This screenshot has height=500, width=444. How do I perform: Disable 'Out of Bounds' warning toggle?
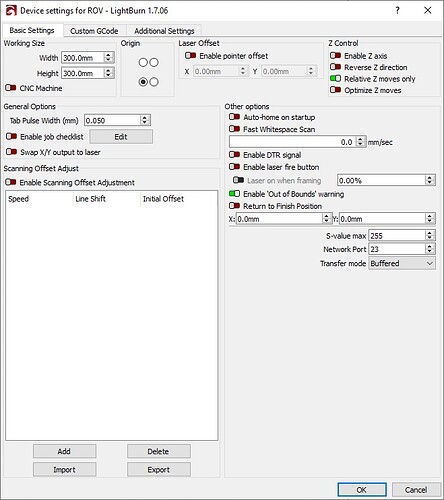pyautogui.click(x=234, y=194)
